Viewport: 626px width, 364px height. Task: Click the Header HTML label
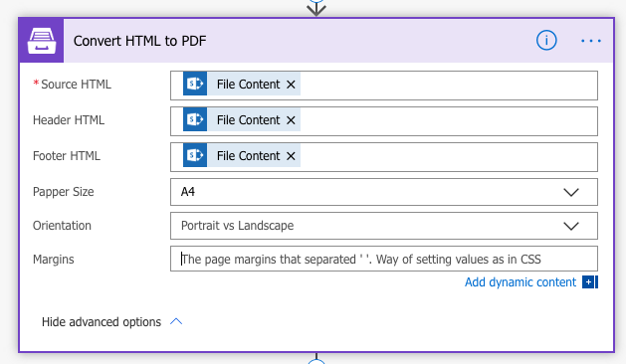(69, 120)
